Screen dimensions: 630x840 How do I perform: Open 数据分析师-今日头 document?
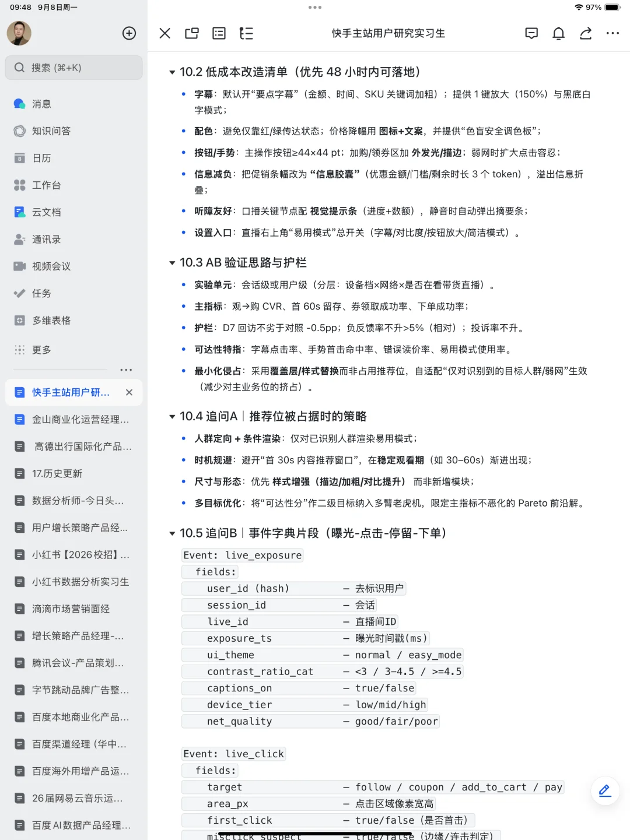coord(73,501)
